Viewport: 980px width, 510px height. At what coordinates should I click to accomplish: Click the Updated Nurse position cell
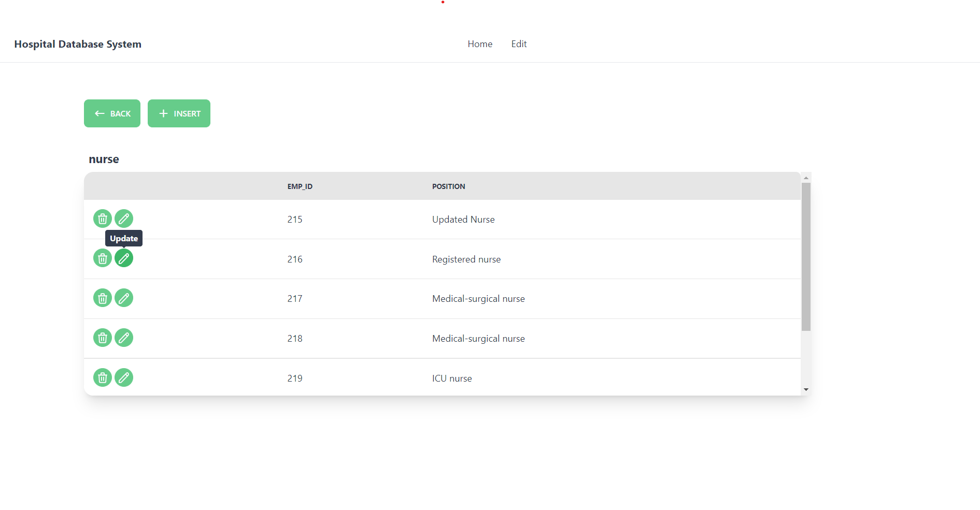(463, 220)
